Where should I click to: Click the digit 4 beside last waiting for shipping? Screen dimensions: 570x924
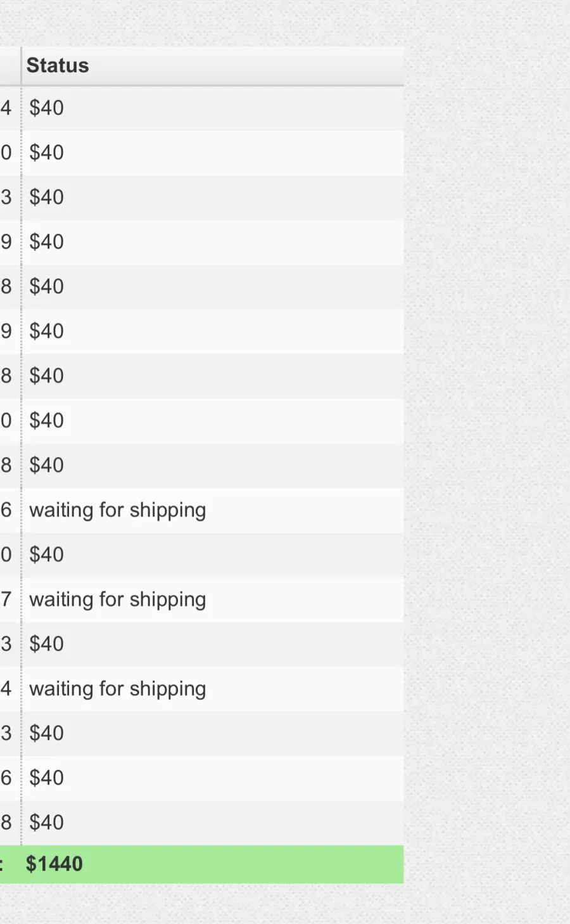pyautogui.click(x=6, y=688)
